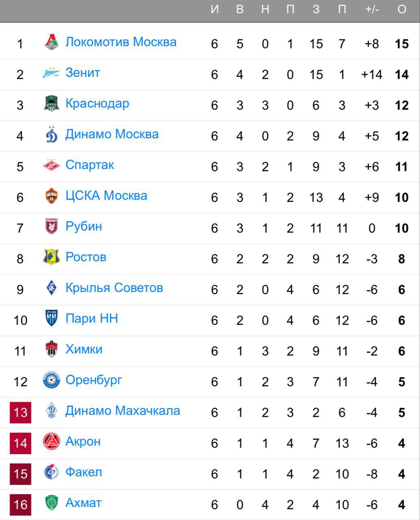
Task: Click the Fakel club logo icon
Action: click(x=51, y=472)
